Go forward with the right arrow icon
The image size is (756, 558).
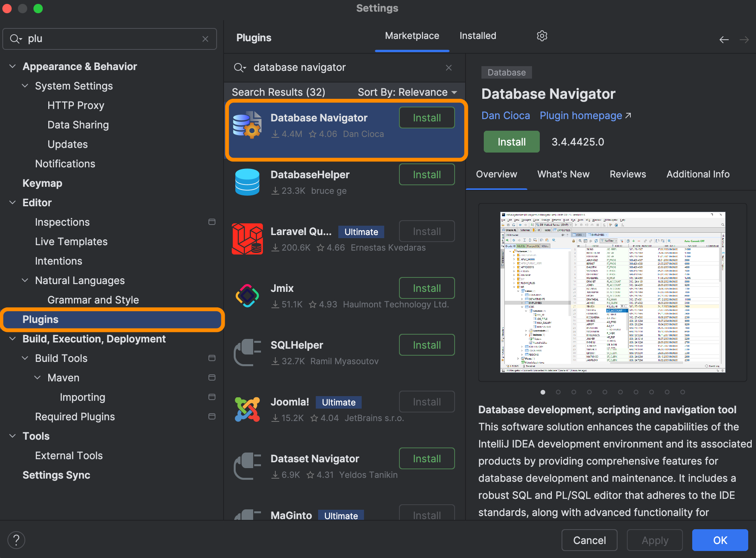point(744,40)
